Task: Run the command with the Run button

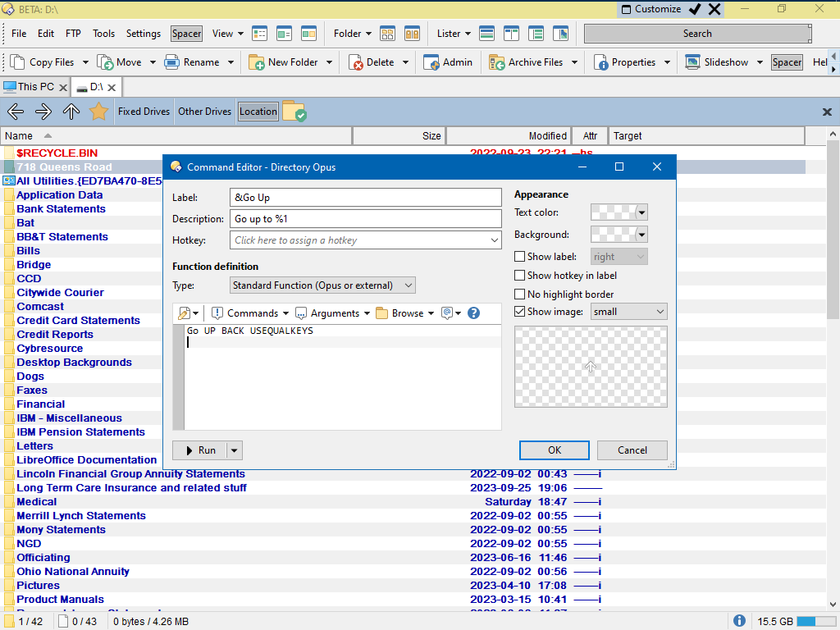Action: click(200, 450)
